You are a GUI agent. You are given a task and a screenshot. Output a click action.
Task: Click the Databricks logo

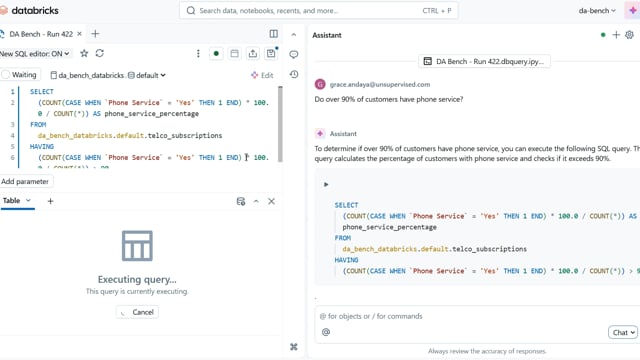point(29,11)
